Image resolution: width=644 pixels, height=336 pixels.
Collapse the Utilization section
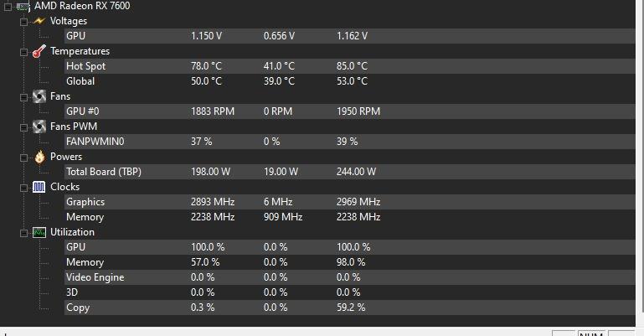23,233
